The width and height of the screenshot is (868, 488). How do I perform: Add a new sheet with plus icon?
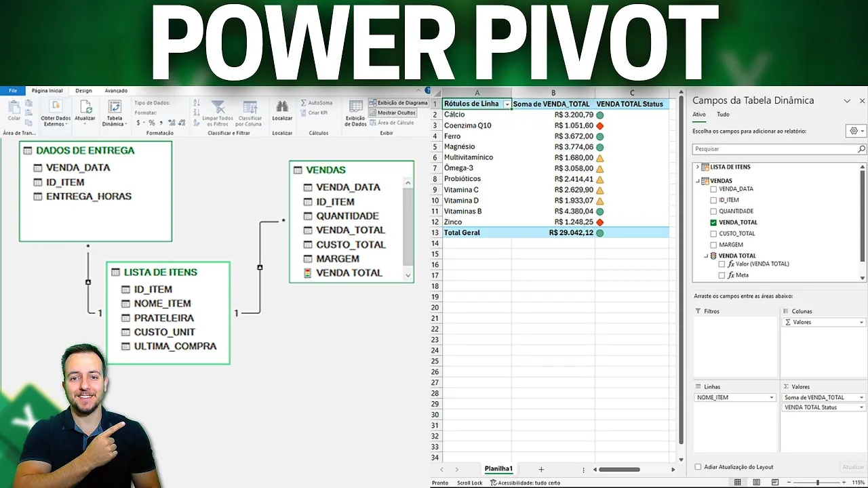click(541, 469)
